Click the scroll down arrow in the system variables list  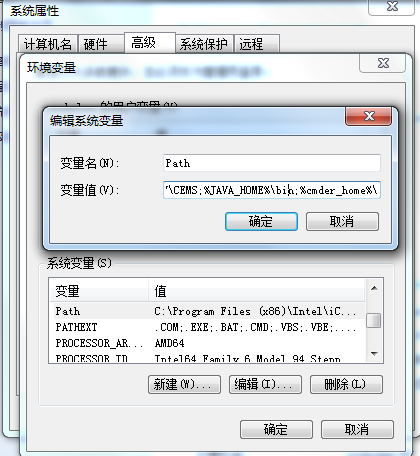374,353
